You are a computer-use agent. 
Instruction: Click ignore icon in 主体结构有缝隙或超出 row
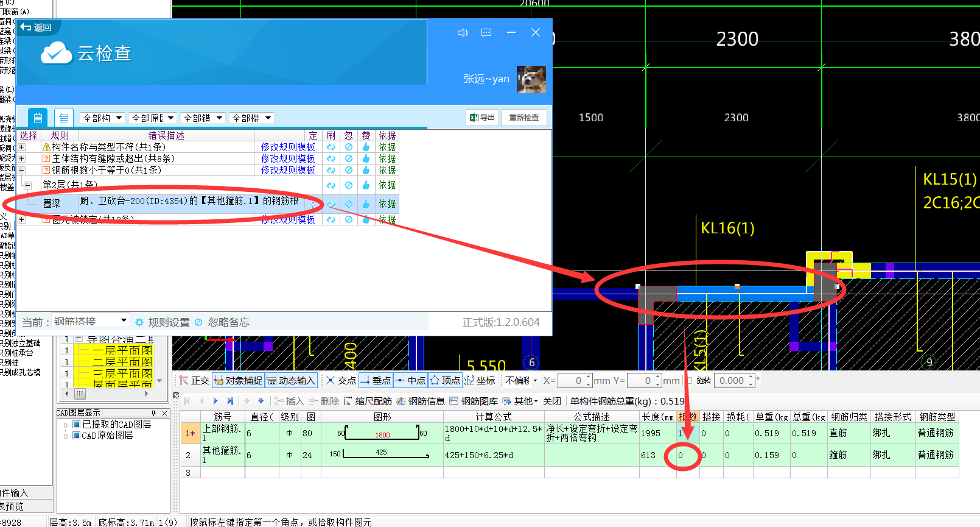(349, 158)
